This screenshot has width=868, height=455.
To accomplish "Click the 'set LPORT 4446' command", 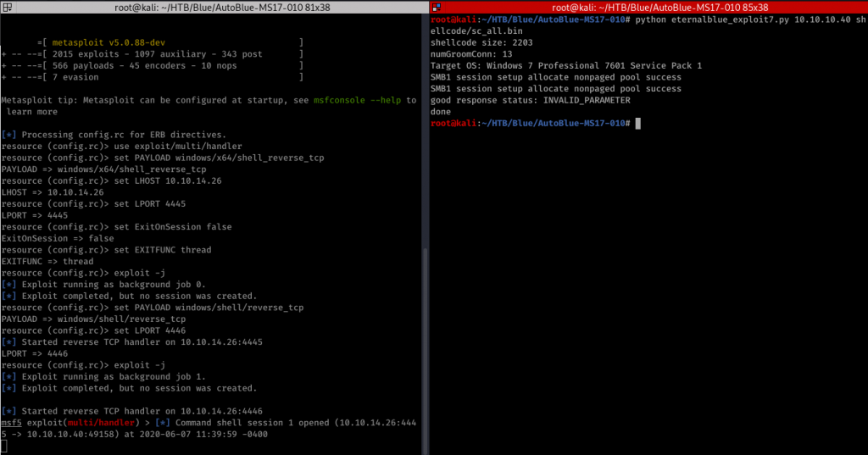I will [93, 331].
